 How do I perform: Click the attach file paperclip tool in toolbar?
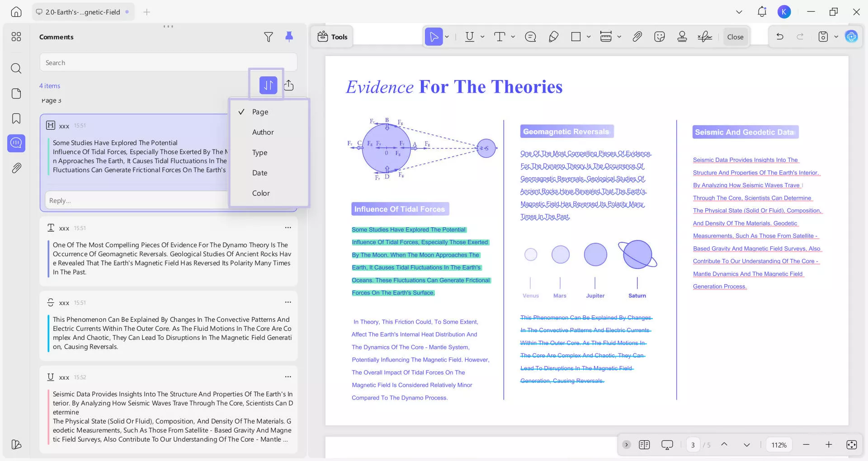[637, 37]
